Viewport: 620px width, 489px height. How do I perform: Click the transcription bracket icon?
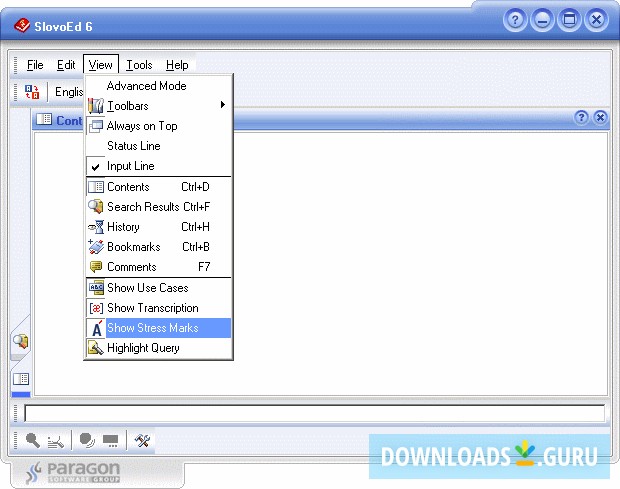96,308
